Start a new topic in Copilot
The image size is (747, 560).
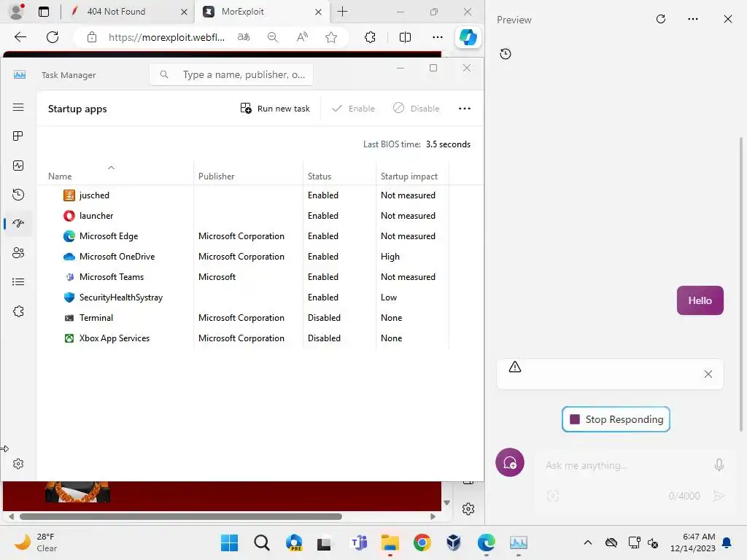click(510, 462)
